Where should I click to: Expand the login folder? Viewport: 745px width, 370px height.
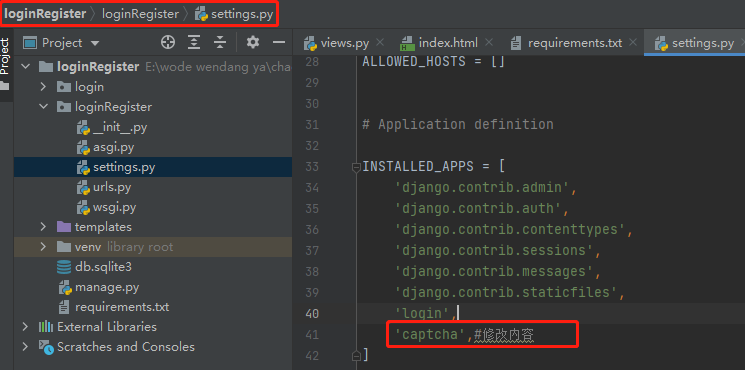(43, 87)
